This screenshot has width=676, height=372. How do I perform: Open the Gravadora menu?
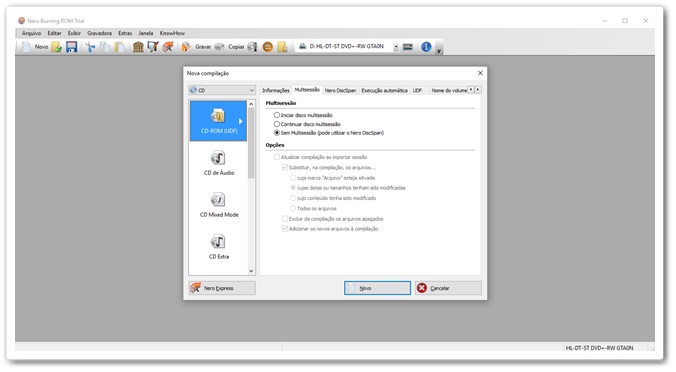(99, 33)
